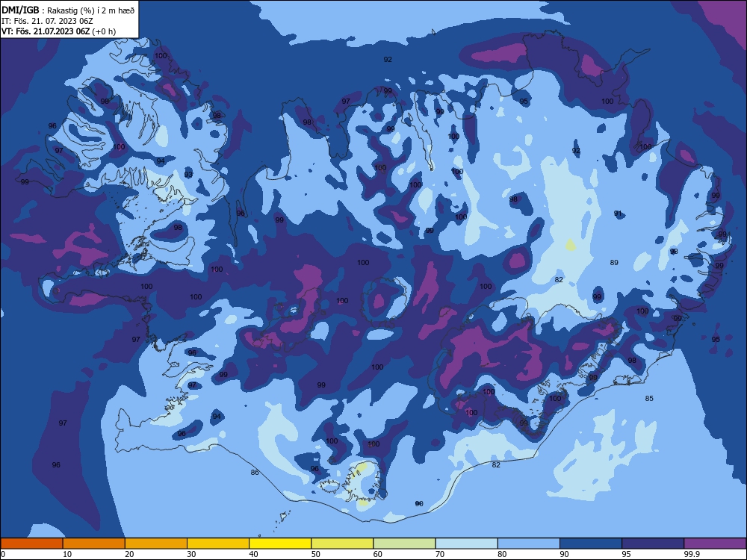747x560 pixels.
Task: Click the legend tick label '80'
Action: pos(502,554)
